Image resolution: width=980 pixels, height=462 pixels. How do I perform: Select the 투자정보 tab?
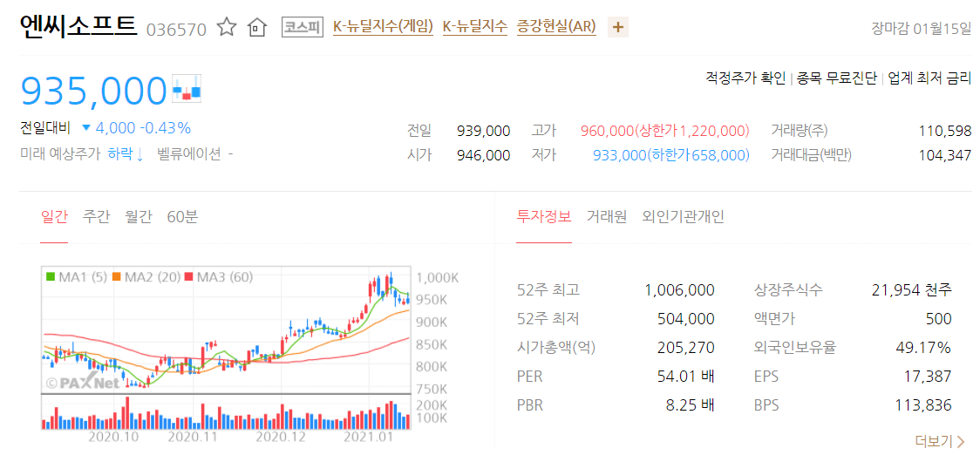tap(544, 217)
